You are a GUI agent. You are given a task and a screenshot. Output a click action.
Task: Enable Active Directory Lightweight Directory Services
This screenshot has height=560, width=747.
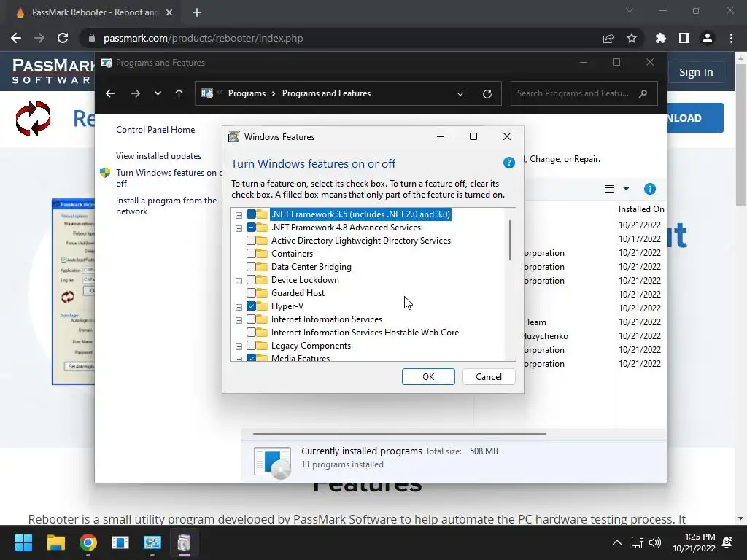point(251,241)
